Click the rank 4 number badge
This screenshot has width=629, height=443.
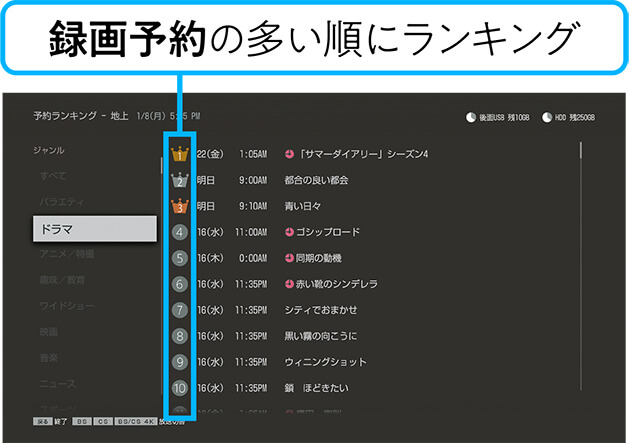(x=180, y=232)
